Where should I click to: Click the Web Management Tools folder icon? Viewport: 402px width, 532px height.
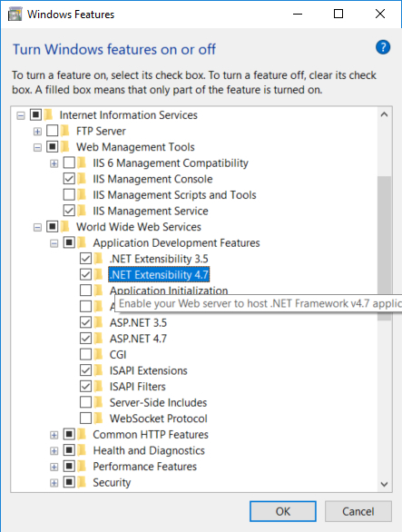pyautogui.click(x=65, y=146)
